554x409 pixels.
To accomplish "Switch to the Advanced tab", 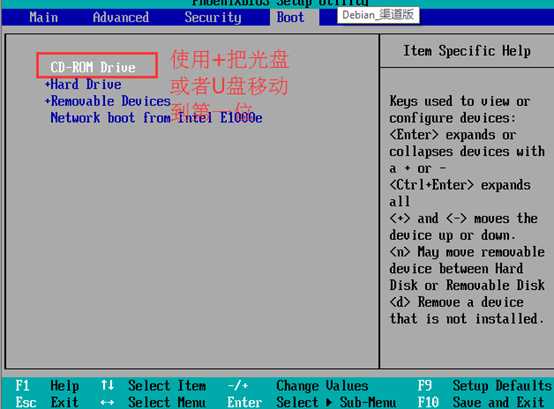I will [121, 17].
